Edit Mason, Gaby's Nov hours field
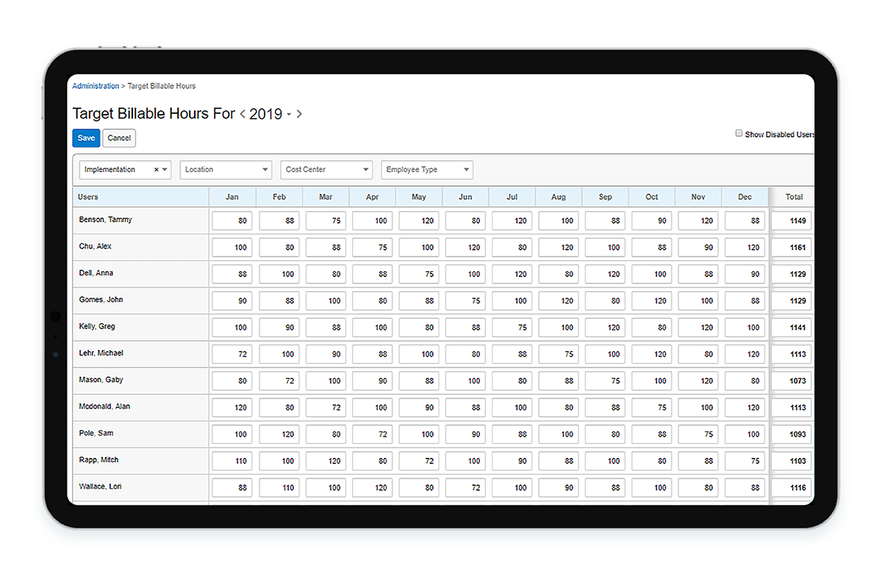The height and width of the screenshot is (588, 882). pos(698,381)
